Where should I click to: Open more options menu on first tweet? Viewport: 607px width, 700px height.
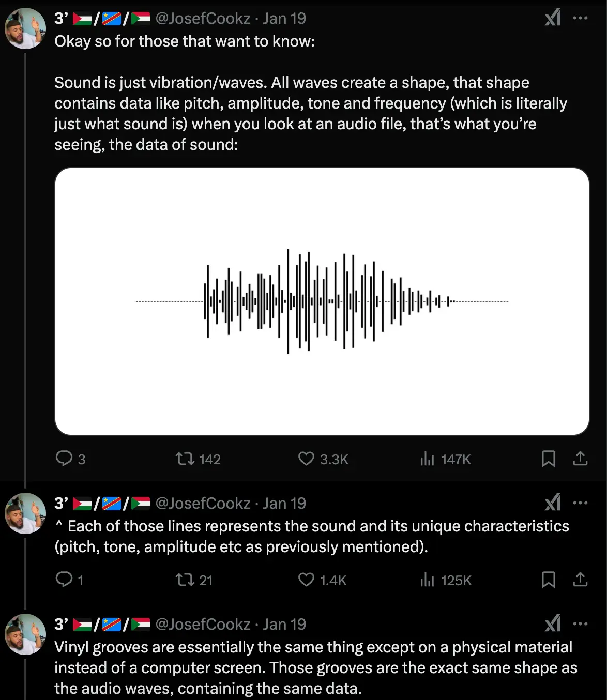580,18
